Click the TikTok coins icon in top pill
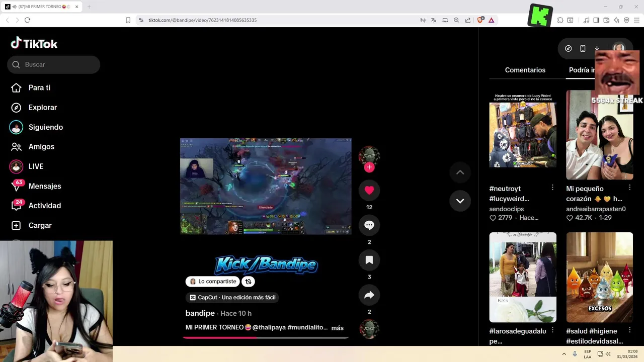The height and width of the screenshot is (362, 644). pyautogui.click(x=568, y=49)
